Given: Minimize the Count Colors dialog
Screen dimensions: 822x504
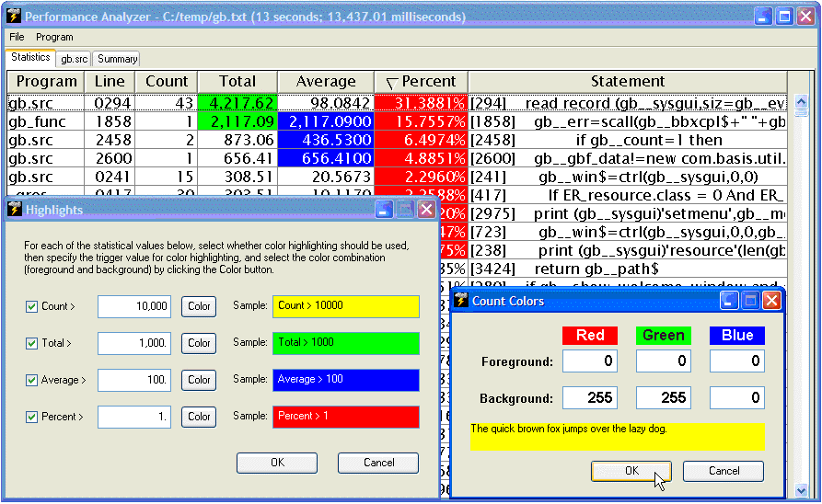Looking at the screenshot, I should (x=729, y=300).
